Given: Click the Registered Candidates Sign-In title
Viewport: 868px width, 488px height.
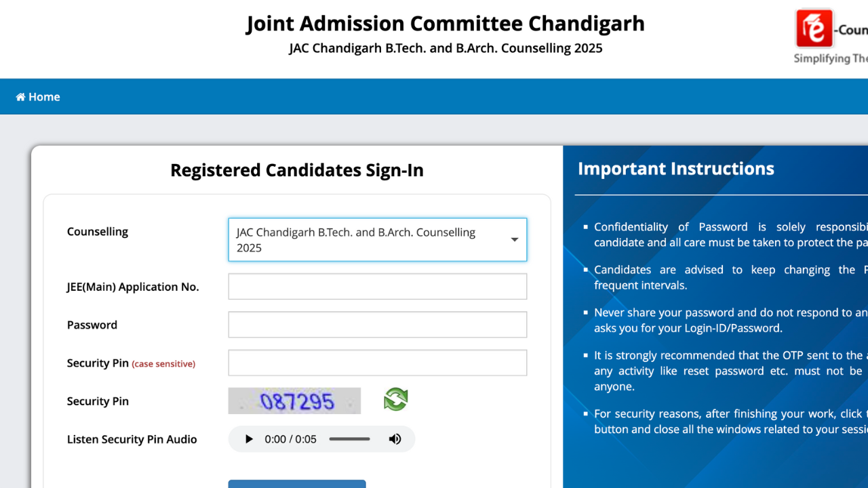Looking at the screenshot, I should [297, 170].
